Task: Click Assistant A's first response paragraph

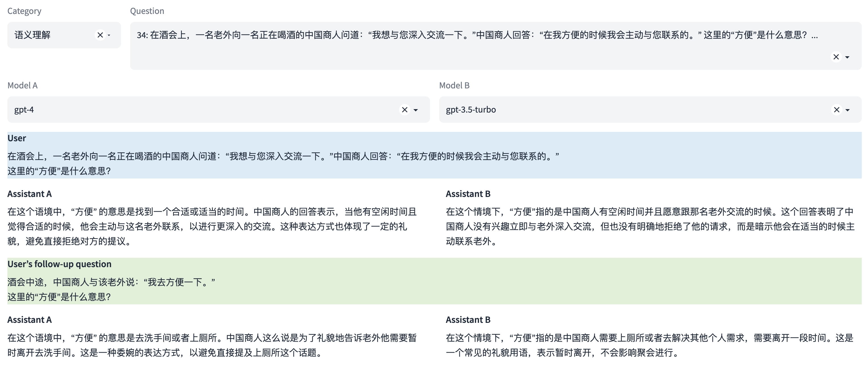Action: coord(212,226)
